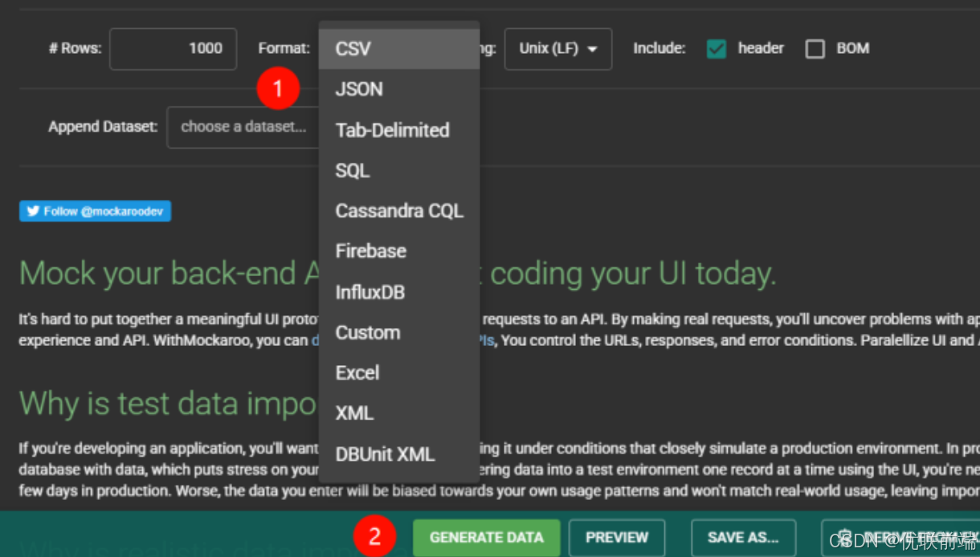
Task: Pick Tab-Delimited from the format menu
Action: tap(399, 130)
